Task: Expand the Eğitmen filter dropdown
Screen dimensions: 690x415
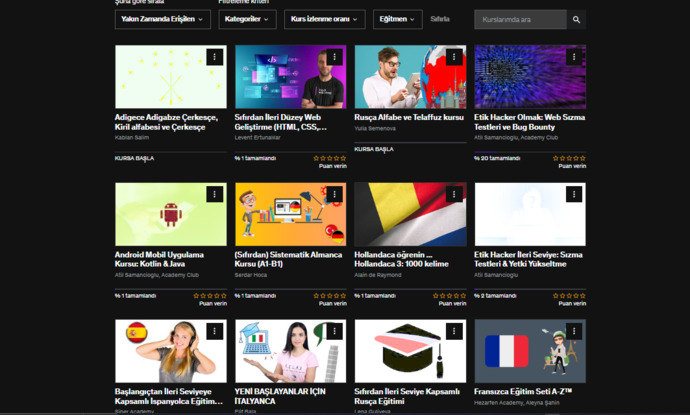Action: pos(398,19)
